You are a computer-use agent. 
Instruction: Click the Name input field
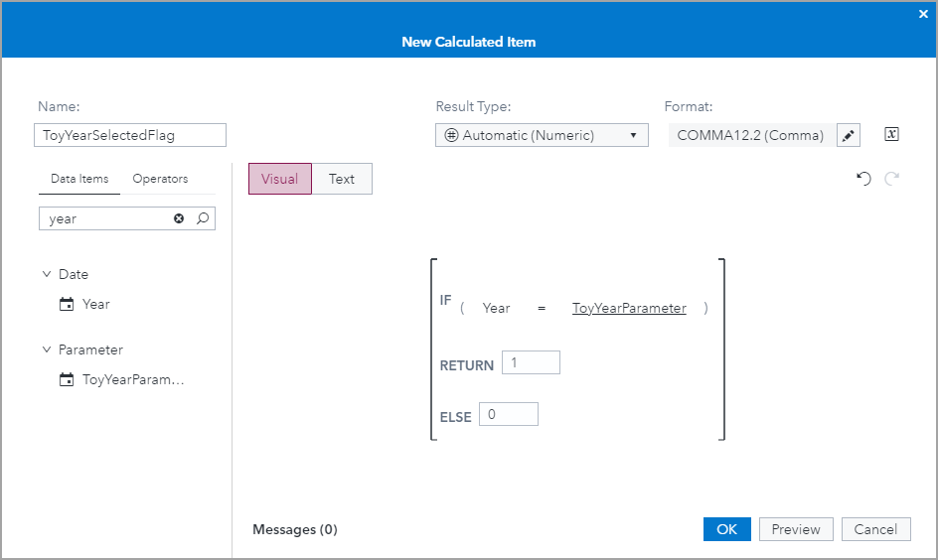tap(132, 135)
